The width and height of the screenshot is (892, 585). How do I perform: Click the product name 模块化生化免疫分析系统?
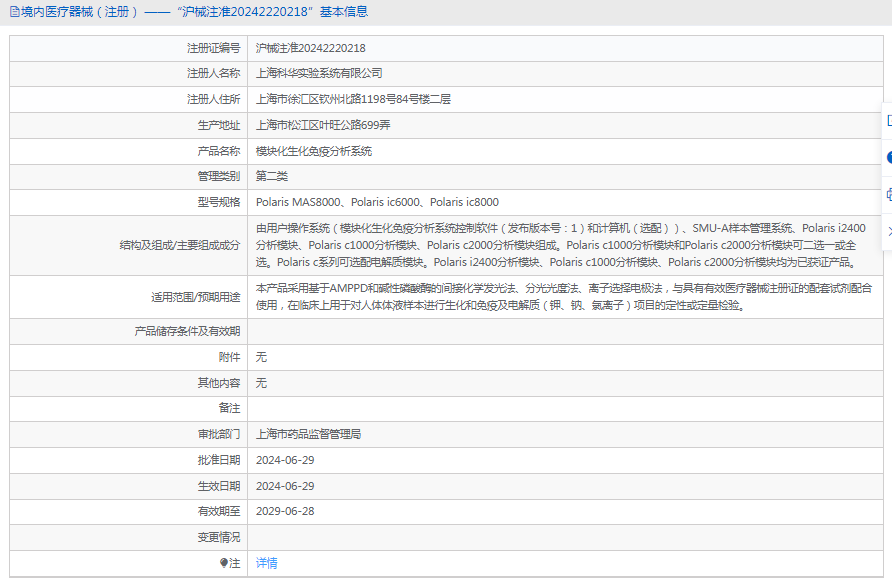coord(314,151)
